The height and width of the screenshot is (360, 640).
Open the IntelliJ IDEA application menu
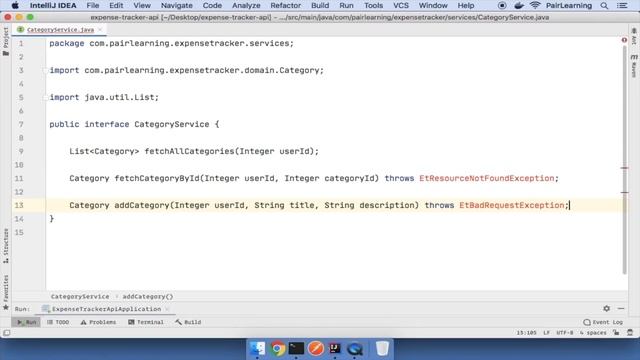(53, 5)
